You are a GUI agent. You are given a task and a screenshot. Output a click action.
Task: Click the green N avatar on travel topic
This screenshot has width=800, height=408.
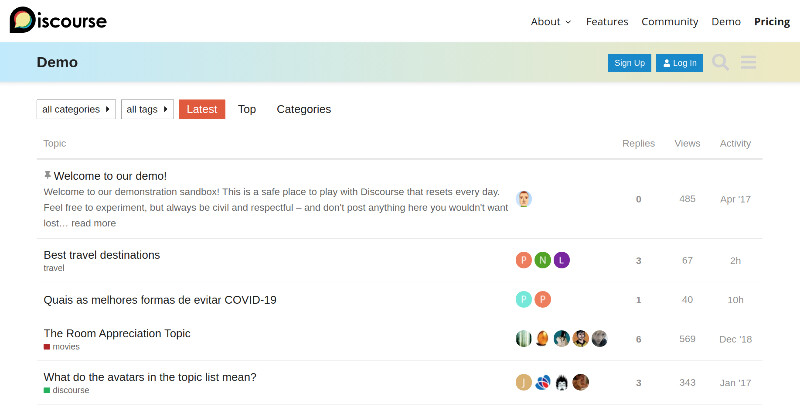pos(542,260)
